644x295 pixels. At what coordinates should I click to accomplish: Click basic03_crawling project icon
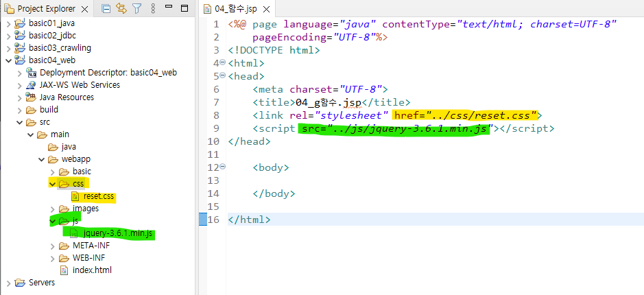tap(20, 48)
